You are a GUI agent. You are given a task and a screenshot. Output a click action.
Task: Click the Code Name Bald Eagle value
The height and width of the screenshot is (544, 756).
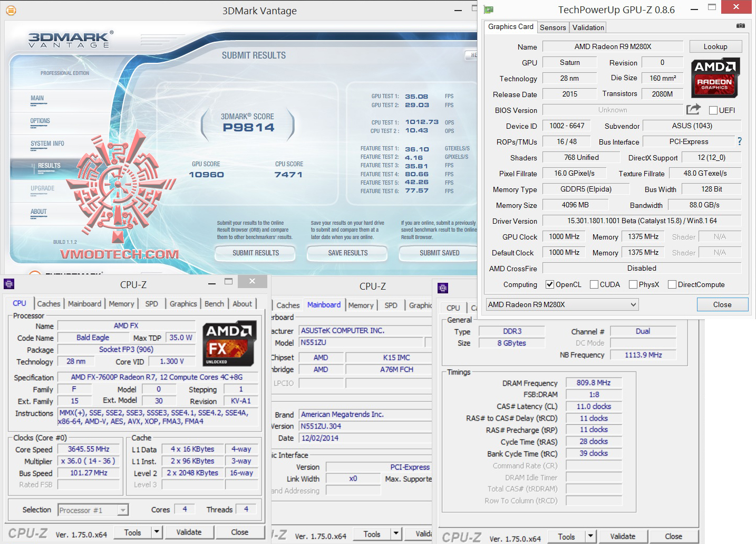point(93,338)
